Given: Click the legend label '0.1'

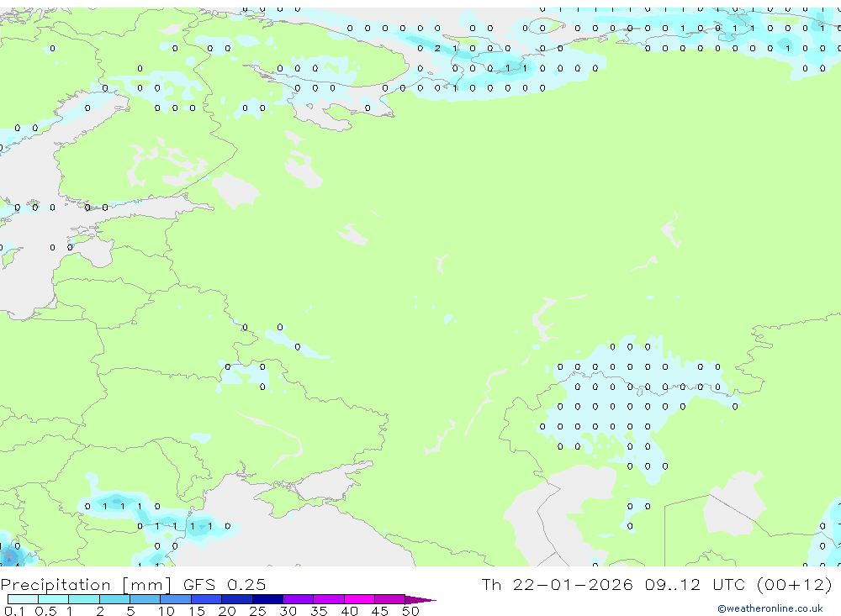Looking at the screenshot, I should tap(14, 611).
